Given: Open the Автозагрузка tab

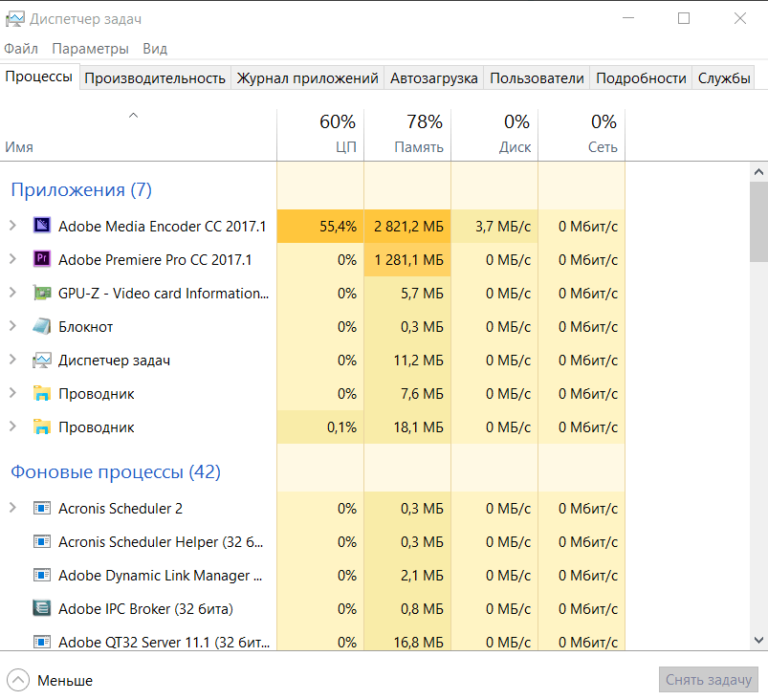Looking at the screenshot, I should pyautogui.click(x=433, y=78).
